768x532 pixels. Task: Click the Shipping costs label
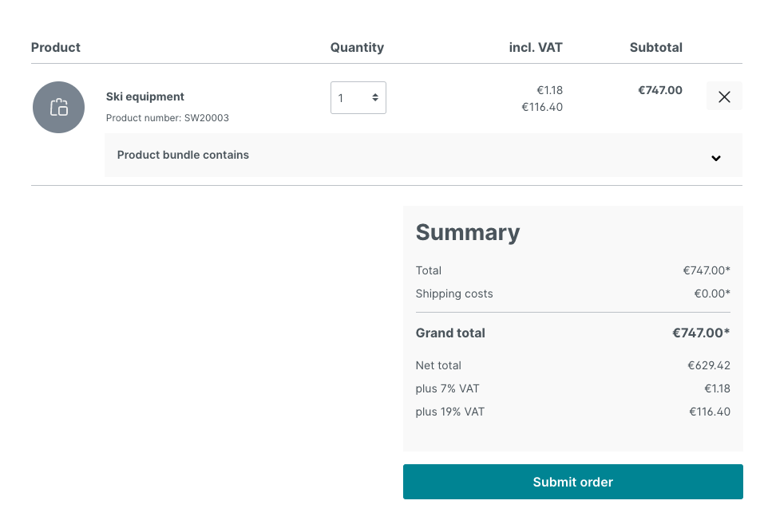tap(454, 294)
